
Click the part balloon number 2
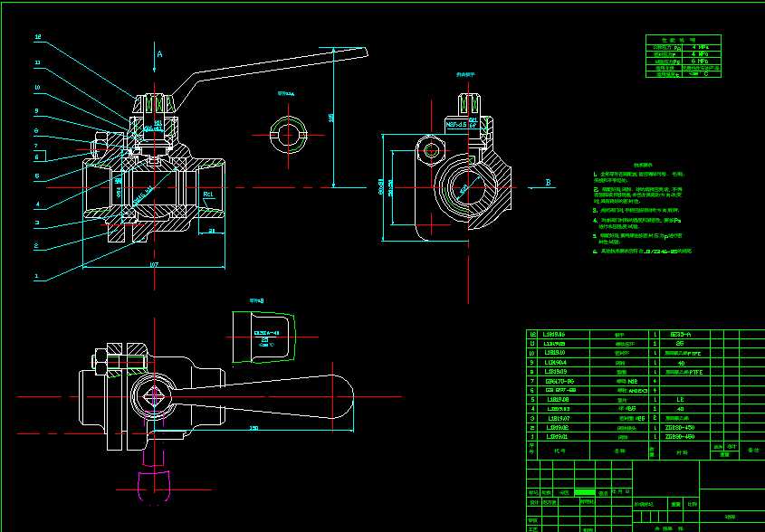coord(36,246)
